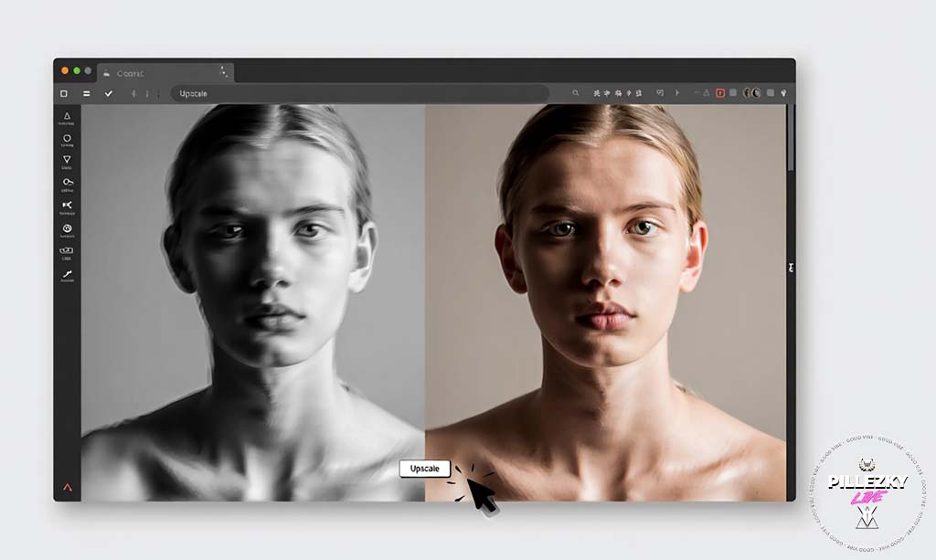The image size is (936, 560).
Task: Select the share-node tool in the left sidebar
Action: [x=67, y=205]
